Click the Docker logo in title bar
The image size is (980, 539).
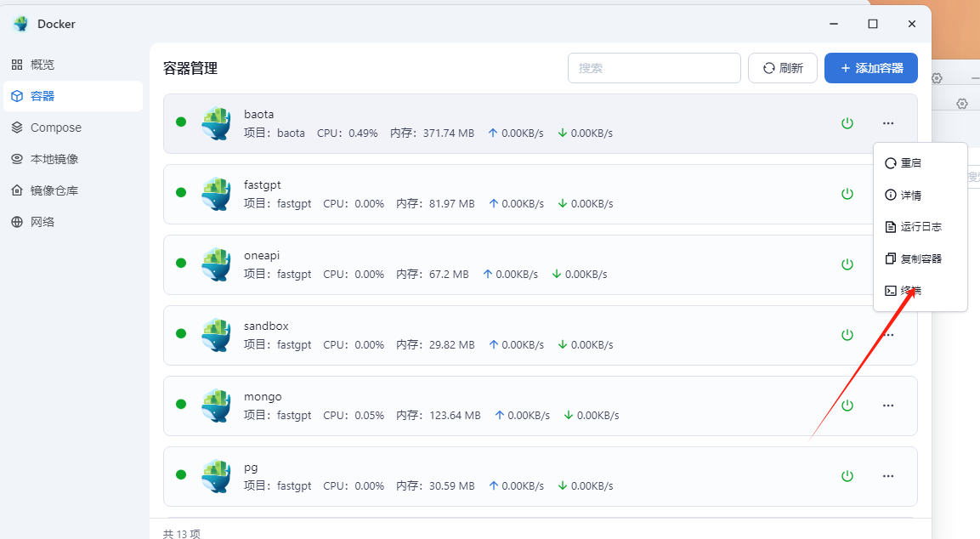coord(21,24)
